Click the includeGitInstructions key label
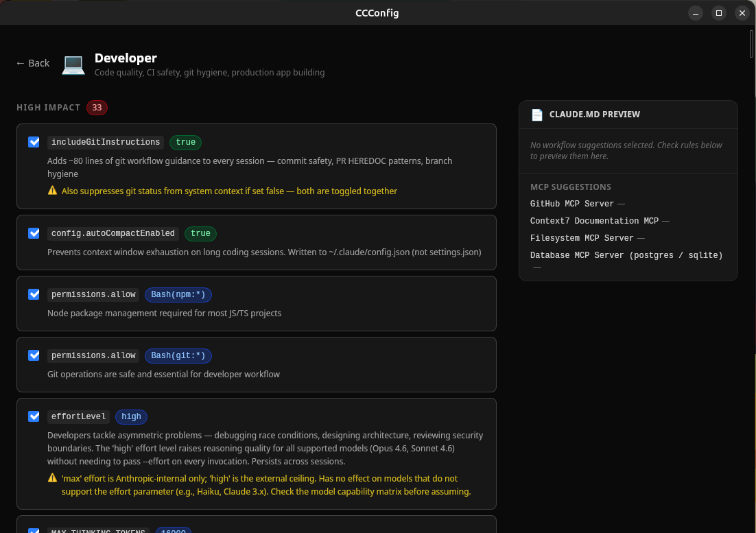 tap(106, 142)
